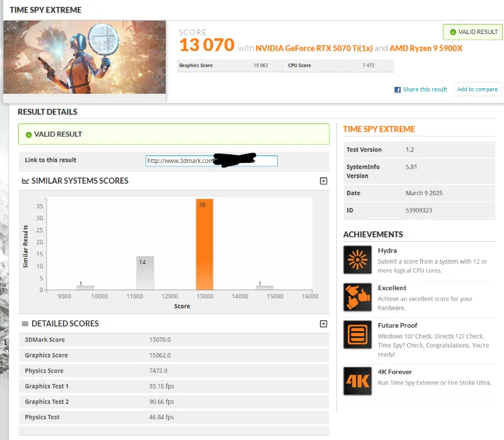The height and width of the screenshot is (440, 504).
Task: Click the Physics Score value 7472.0
Action: coord(158,371)
